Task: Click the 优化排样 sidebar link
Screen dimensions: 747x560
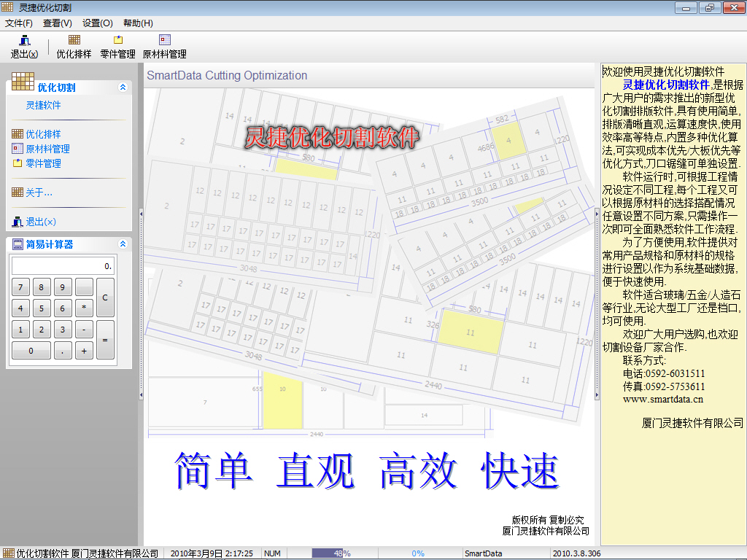Action: (43, 134)
